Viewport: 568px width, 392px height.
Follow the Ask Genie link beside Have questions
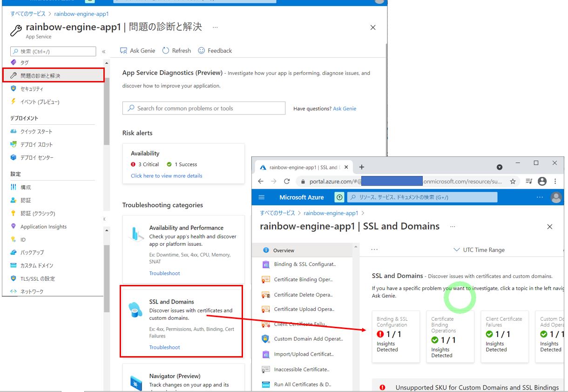[x=345, y=108]
